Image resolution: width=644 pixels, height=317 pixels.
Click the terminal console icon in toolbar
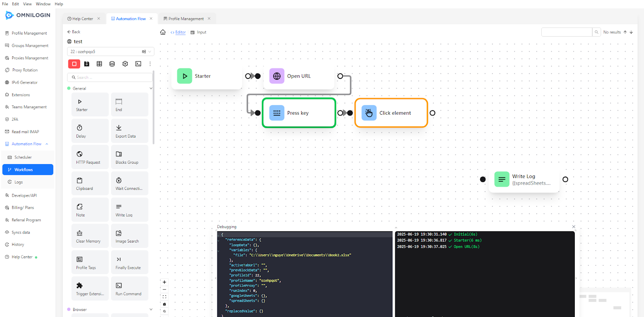tap(138, 64)
